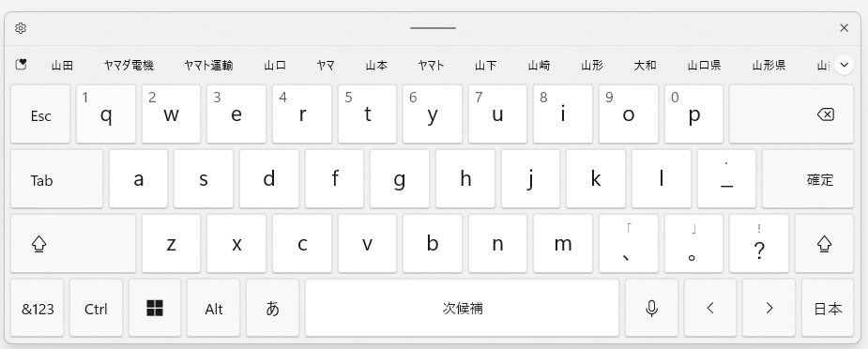The image size is (868, 349).
Task: Activate the right Shift arrow key
Action: (x=824, y=243)
